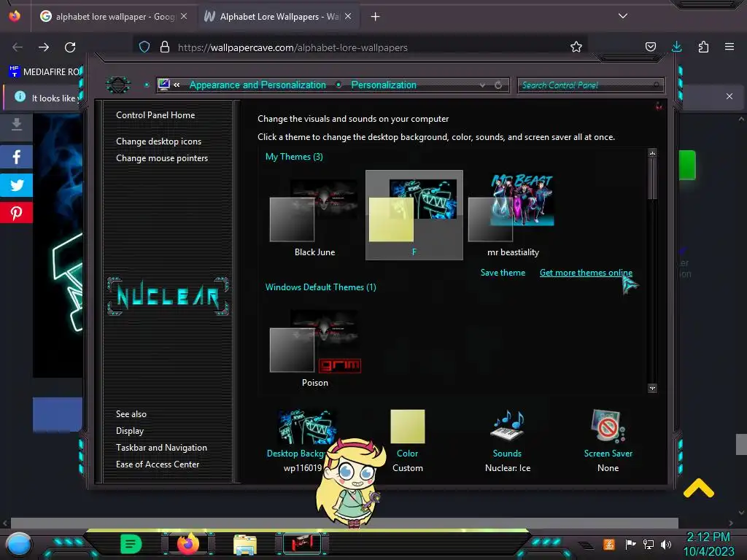Open green notes app on taskbar

click(x=131, y=544)
